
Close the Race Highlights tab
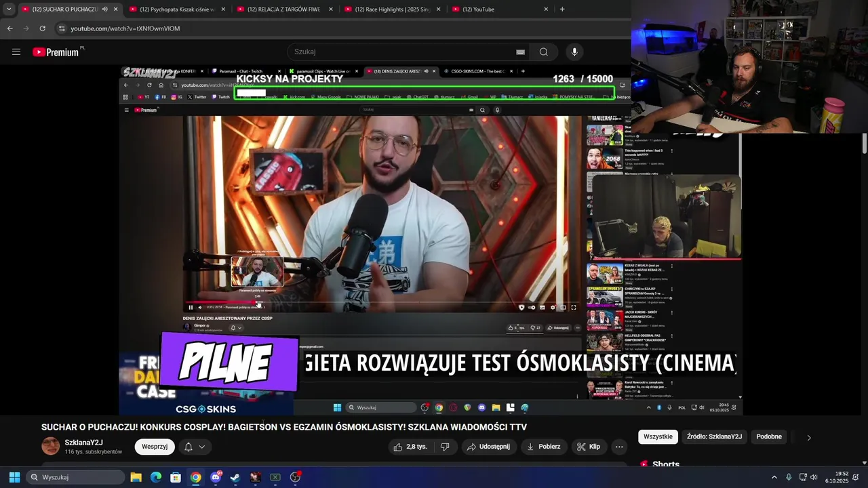[x=438, y=9]
